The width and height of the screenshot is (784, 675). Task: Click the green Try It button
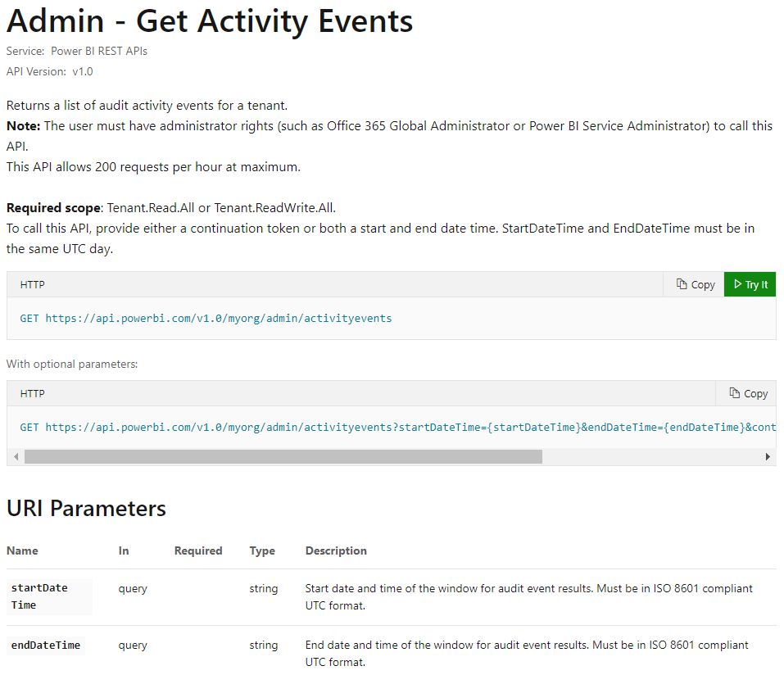[750, 284]
